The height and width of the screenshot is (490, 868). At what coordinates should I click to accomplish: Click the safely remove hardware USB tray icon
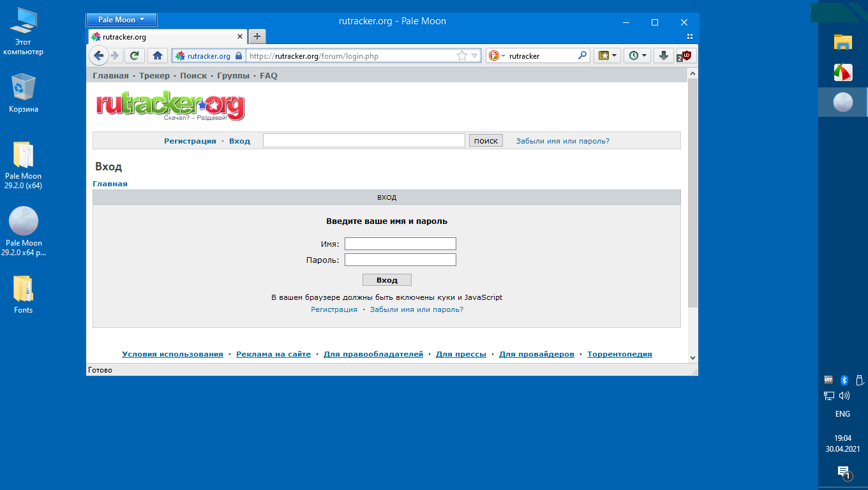(859, 380)
